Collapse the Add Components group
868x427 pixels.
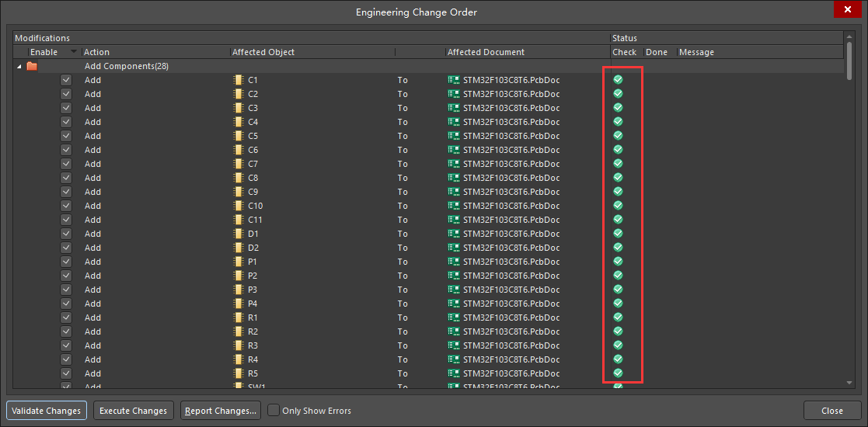pyautogui.click(x=19, y=66)
